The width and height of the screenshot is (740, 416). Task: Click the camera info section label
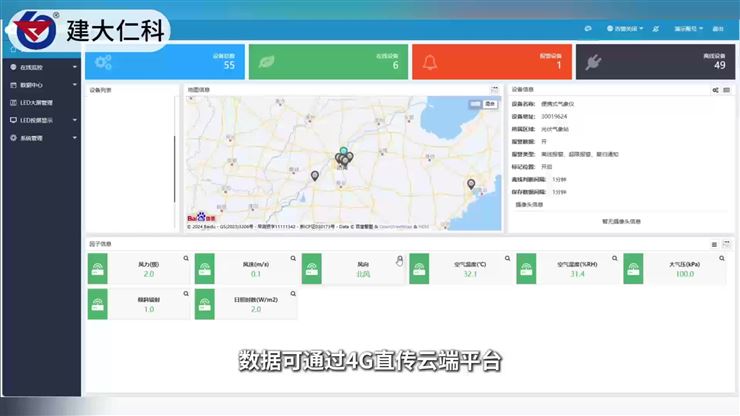coord(529,204)
